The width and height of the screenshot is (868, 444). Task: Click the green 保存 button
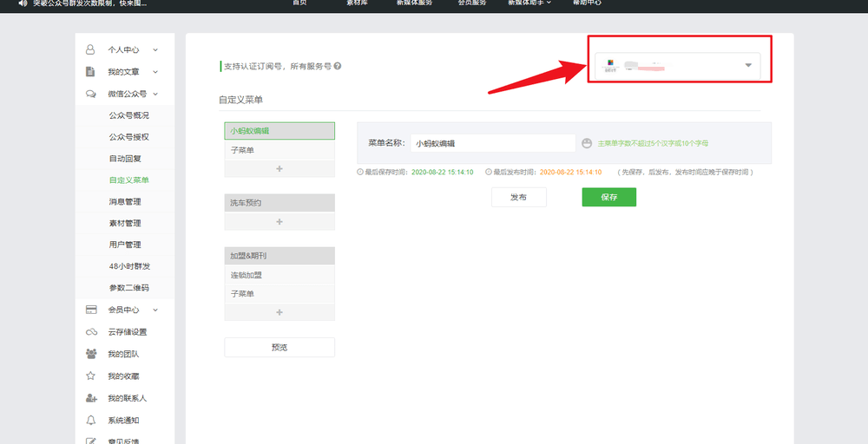(x=608, y=198)
